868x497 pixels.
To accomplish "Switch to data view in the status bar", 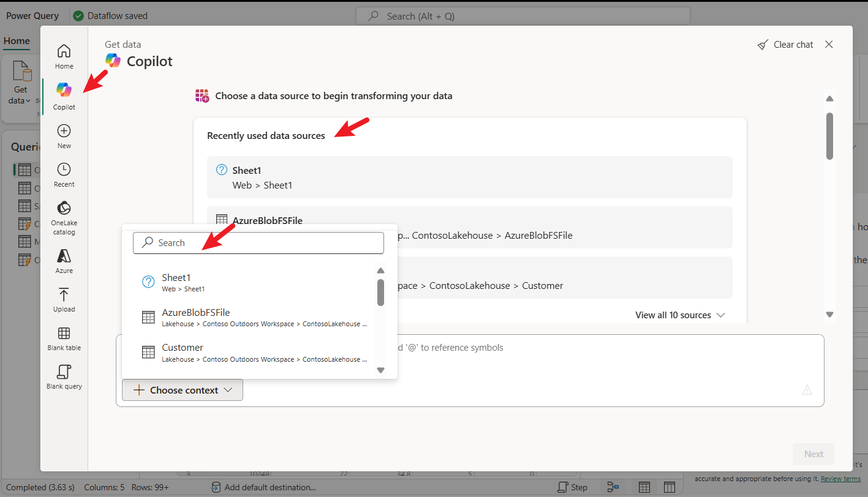I will pyautogui.click(x=644, y=487).
